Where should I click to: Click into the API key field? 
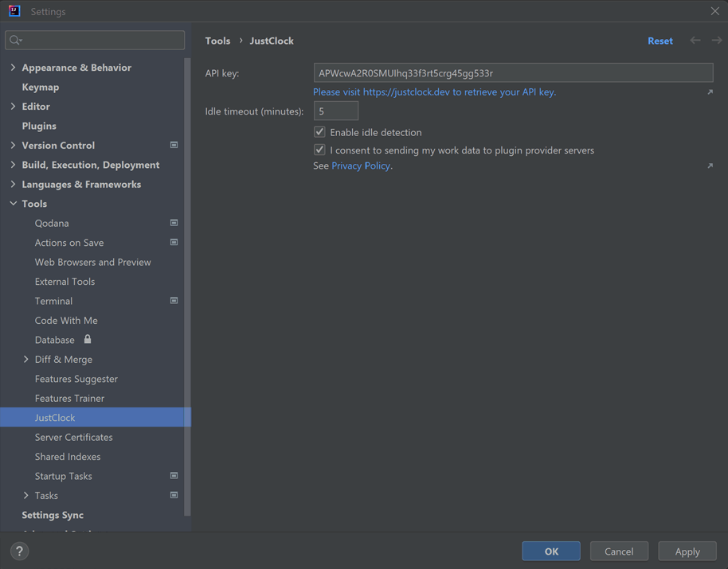click(x=514, y=72)
